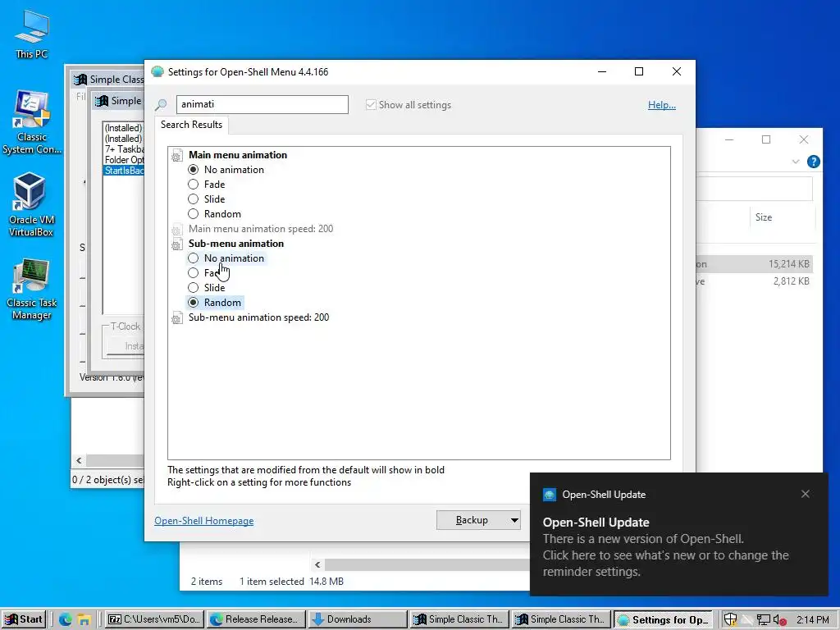Click left scroll arrow in Simple Classic window
The width and height of the screenshot is (840, 630).
coord(80,461)
